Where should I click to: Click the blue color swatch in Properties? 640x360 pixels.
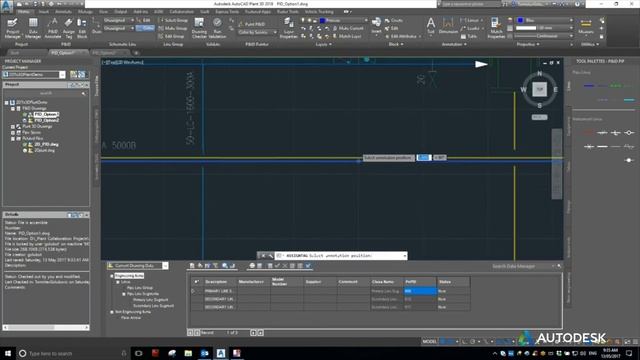coord(520,20)
